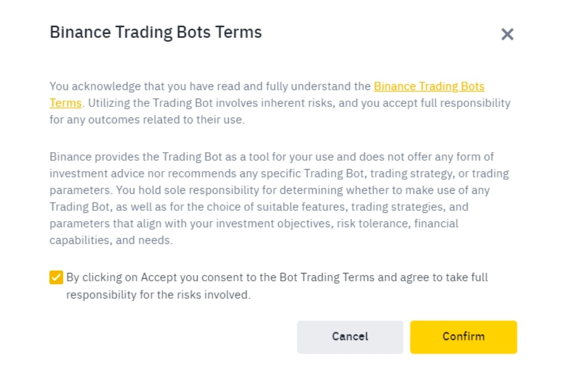Open the Binance Trading Bots Terms link
This screenshot has width=569, height=392.
tap(429, 86)
